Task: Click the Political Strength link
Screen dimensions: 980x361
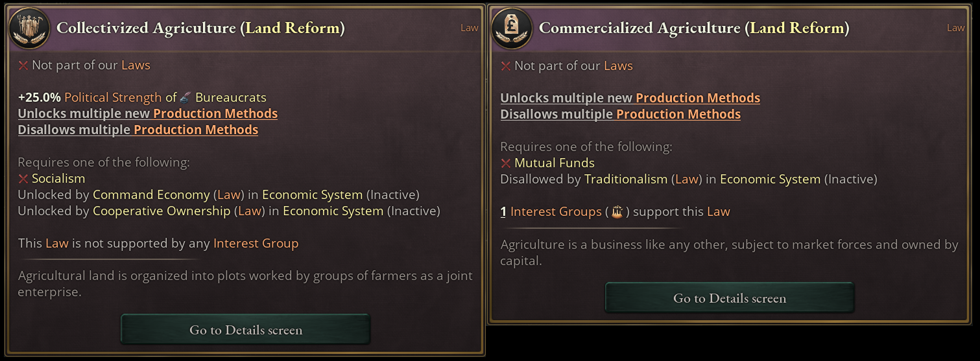Action: click(113, 98)
